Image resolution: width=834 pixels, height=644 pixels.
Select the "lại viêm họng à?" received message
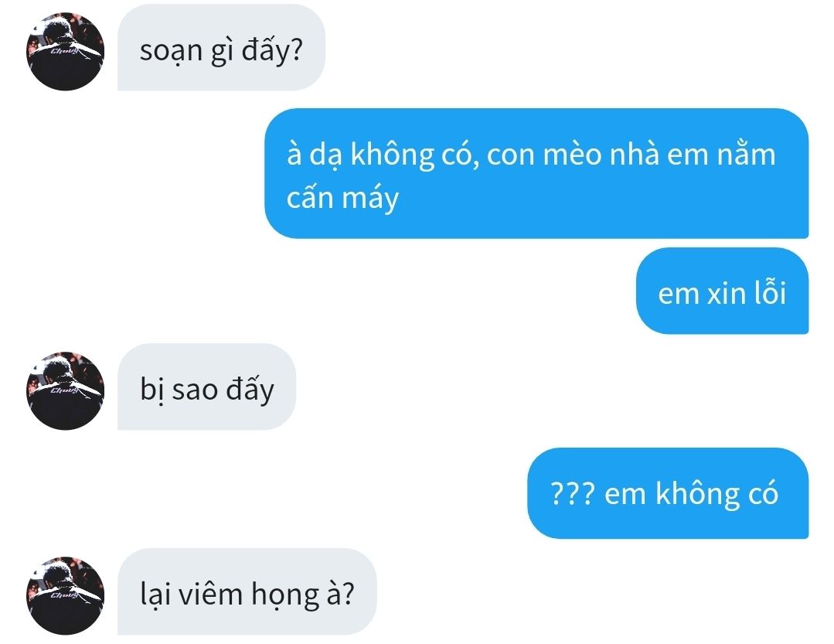click(x=247, y=591)
